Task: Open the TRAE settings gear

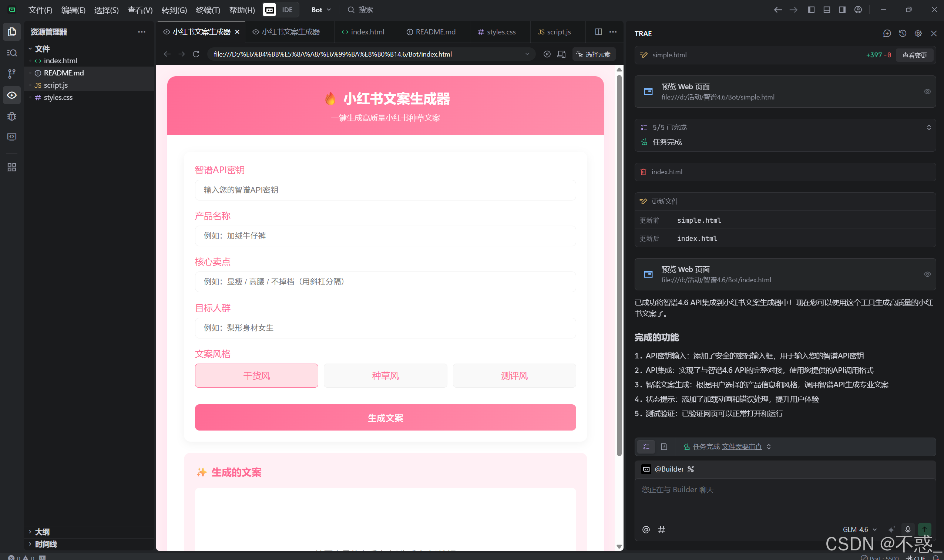Action: (x=919, y=33)
